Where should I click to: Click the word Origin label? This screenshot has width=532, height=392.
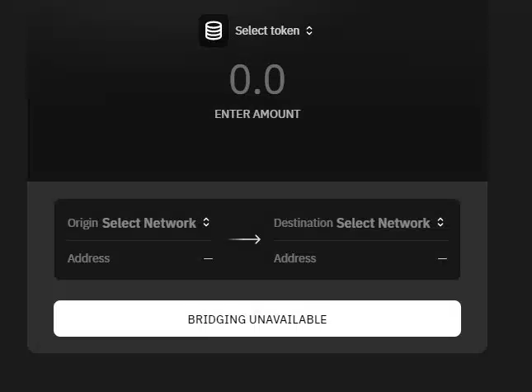pyautogui.click(x=82, y=223)
